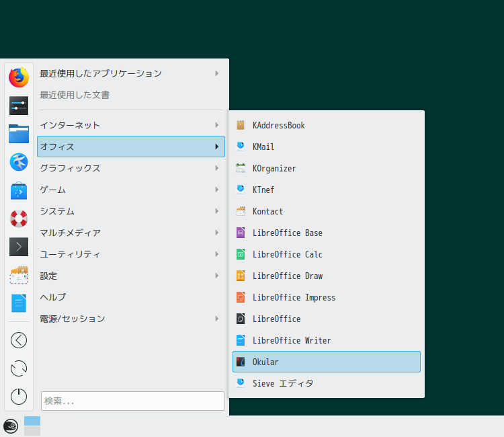Launch Firefox from the favorites sidebar
The image size is (504, 437).
[19, 77]
